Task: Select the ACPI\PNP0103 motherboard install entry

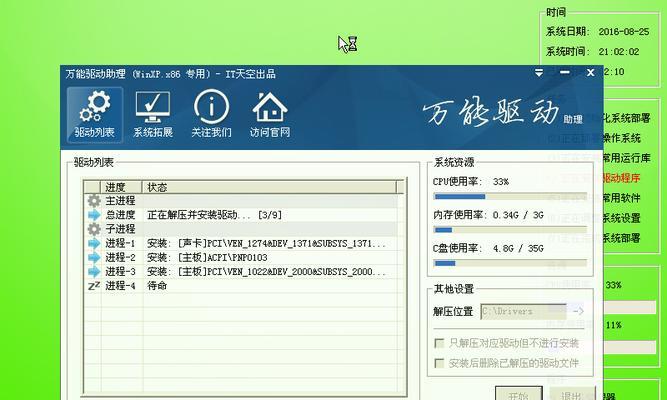Action: point(207,257)
